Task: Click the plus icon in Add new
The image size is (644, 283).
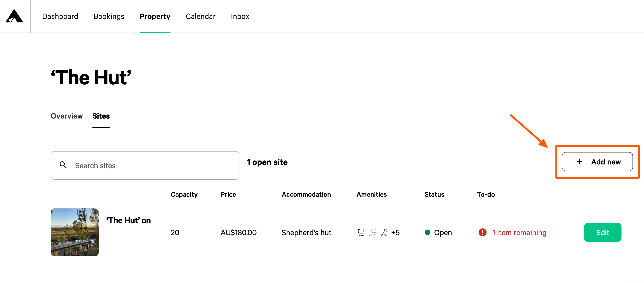Action: click(x=579, y=162)
